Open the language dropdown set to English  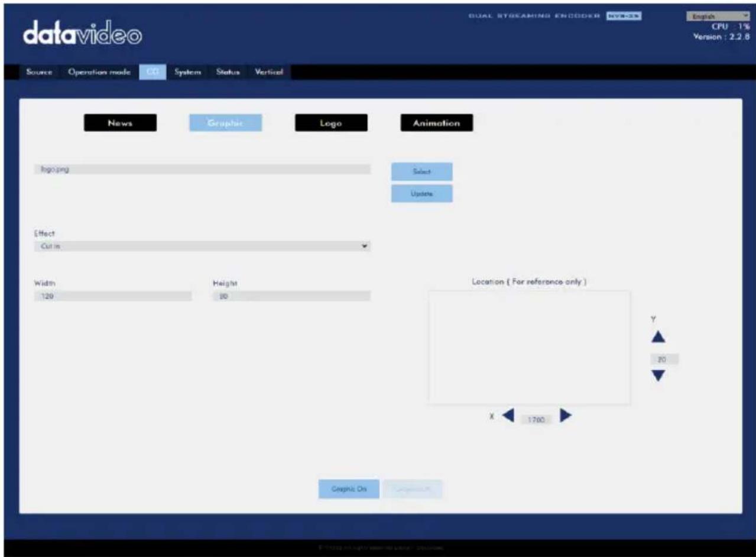pyautogui.click(x=718, y=17)
